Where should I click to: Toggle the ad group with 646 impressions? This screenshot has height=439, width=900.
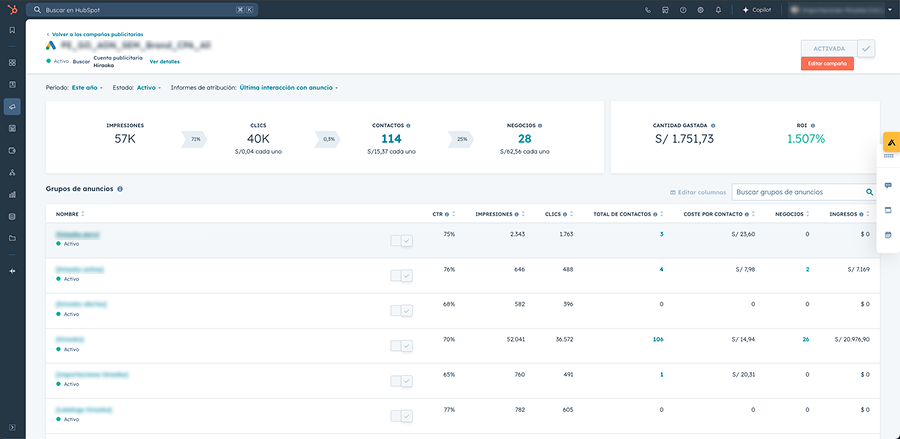[402, 276]
